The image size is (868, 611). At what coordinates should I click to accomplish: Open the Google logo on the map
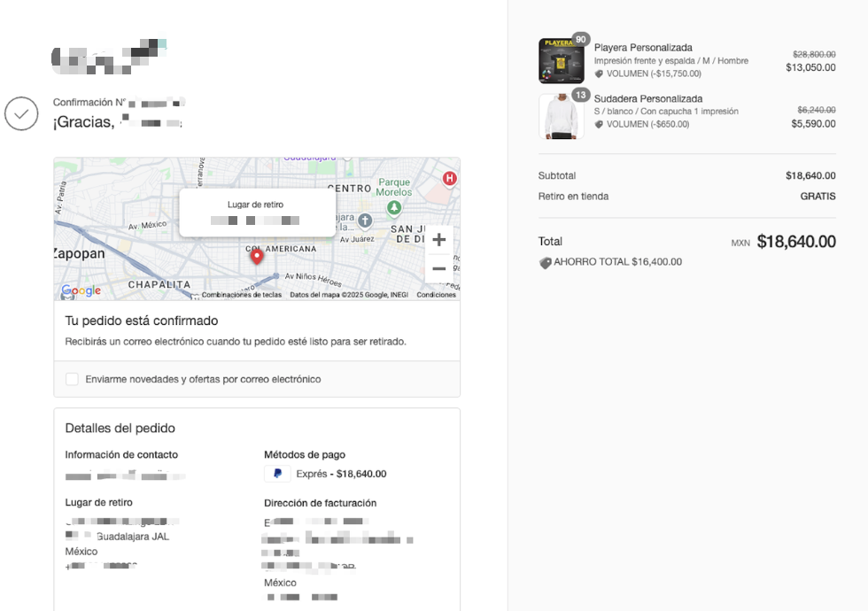pos(81,290)
